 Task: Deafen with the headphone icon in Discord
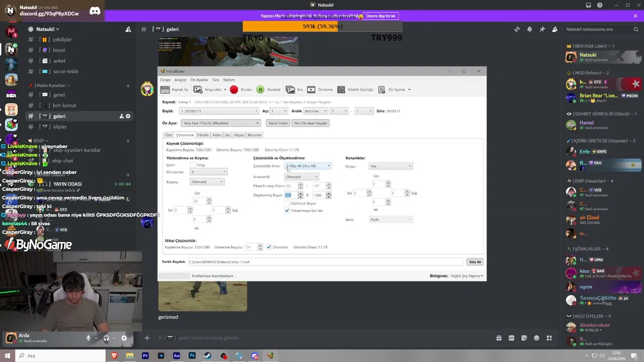pos(106,338)
